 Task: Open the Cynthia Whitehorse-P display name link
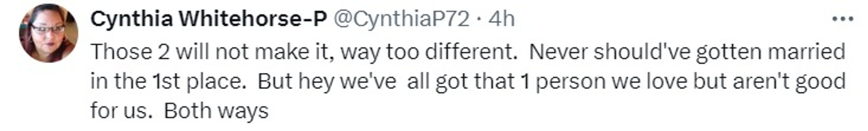209,19
